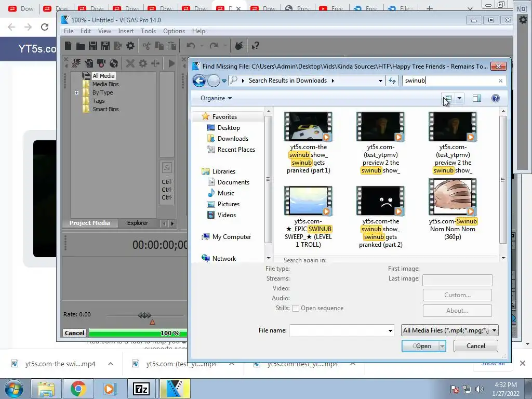The image size is (532, 399).
Task: Open the Insert menu
Action: click(126, 31)
